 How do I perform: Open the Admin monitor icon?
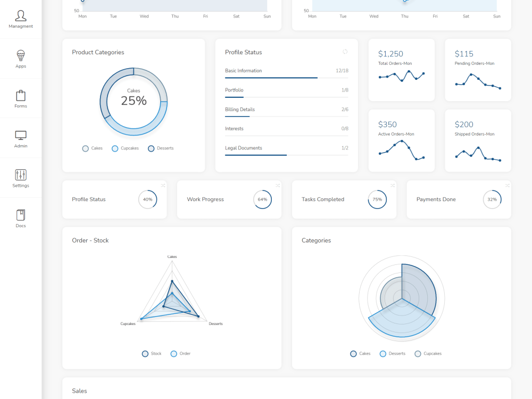(21, 135)
